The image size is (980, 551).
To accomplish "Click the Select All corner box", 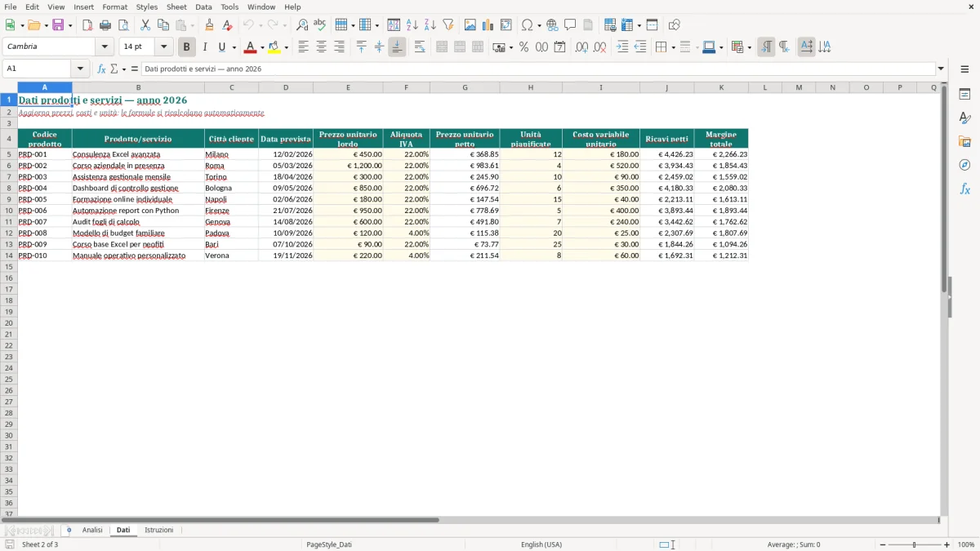I will [x=9, y=87].
